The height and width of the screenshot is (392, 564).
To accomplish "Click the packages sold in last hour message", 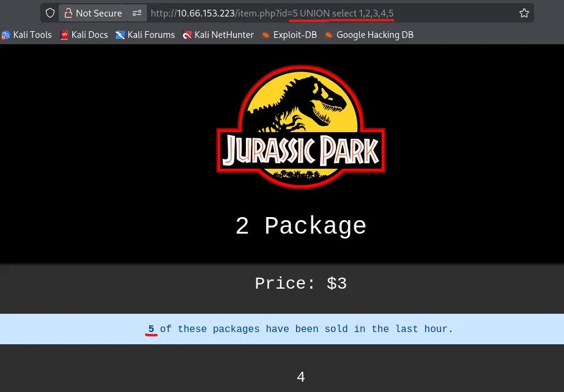I will pos(306,329).
